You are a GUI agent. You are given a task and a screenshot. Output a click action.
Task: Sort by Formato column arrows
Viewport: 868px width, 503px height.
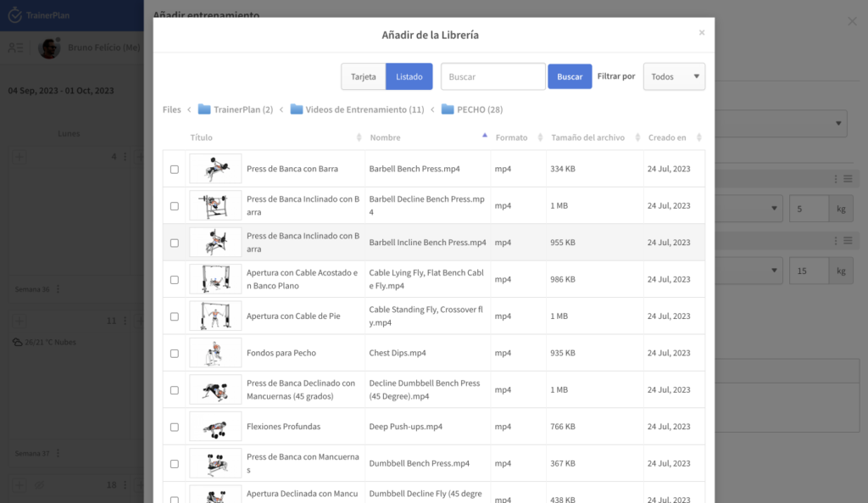point(540,137)
